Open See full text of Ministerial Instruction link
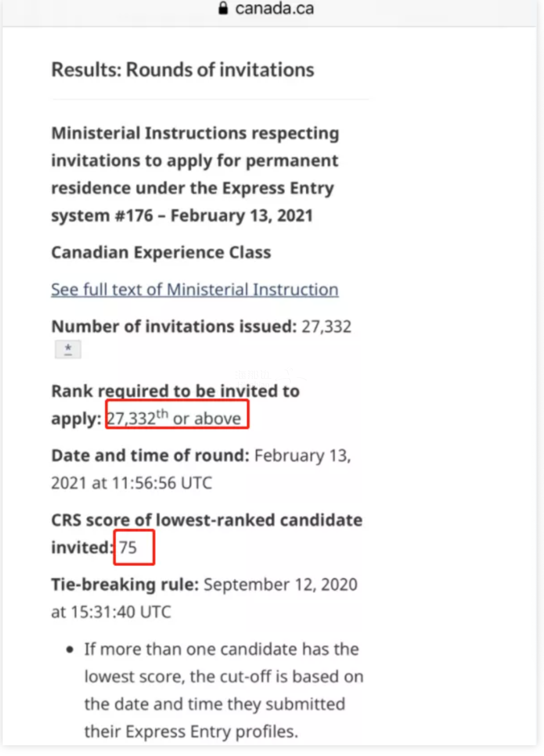The height and width of the screenshot is (756, 544). pyautogui.click(x=194, y=290)
